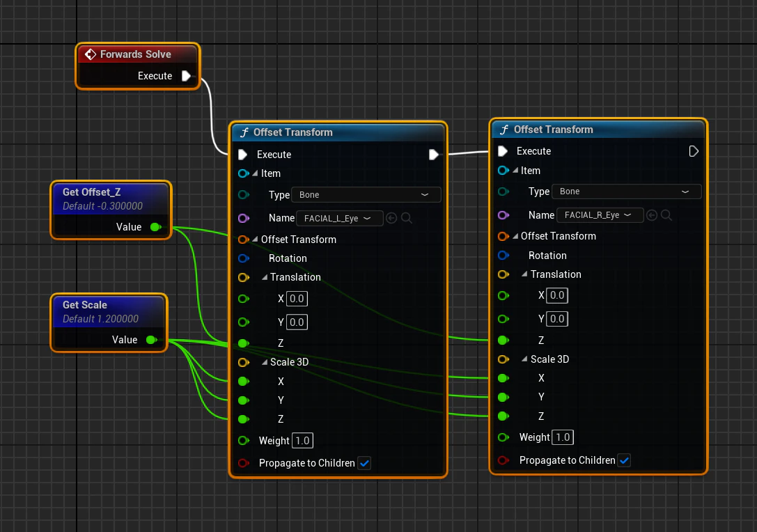Click Get Offset_Z Value output pin

pos(155,227)
